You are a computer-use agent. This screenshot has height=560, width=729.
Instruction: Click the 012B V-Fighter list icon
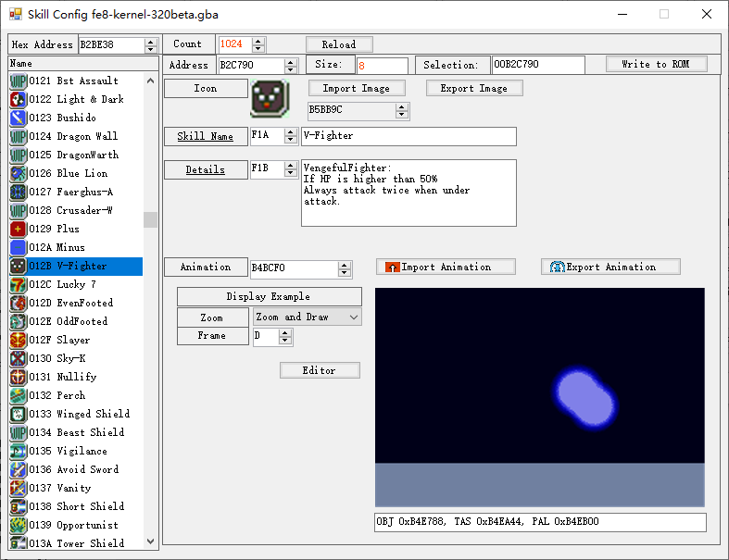point(19,267)
